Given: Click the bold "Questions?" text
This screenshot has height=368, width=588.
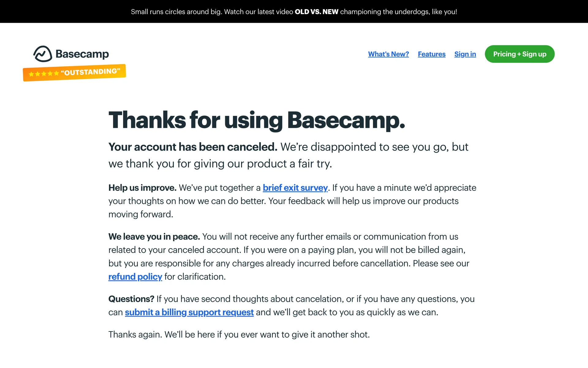Looking at the screenshot, I should click(131, 299).
